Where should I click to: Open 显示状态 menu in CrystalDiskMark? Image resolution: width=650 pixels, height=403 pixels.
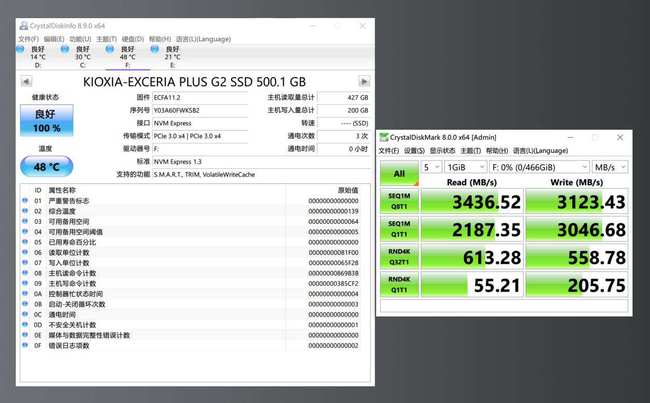[442, 151]
